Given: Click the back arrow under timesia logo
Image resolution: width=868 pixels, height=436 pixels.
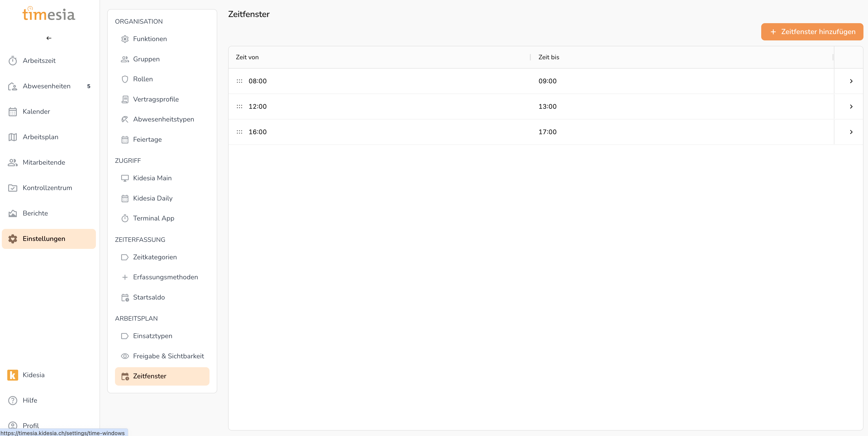Looking at the screenshot, I should (x=49, y=38).
